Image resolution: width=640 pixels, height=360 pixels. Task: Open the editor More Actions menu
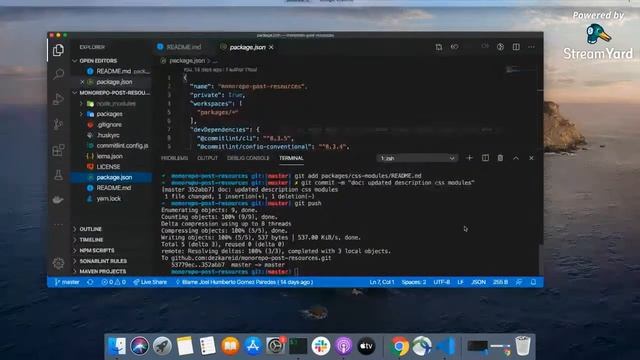coord(531,47)
